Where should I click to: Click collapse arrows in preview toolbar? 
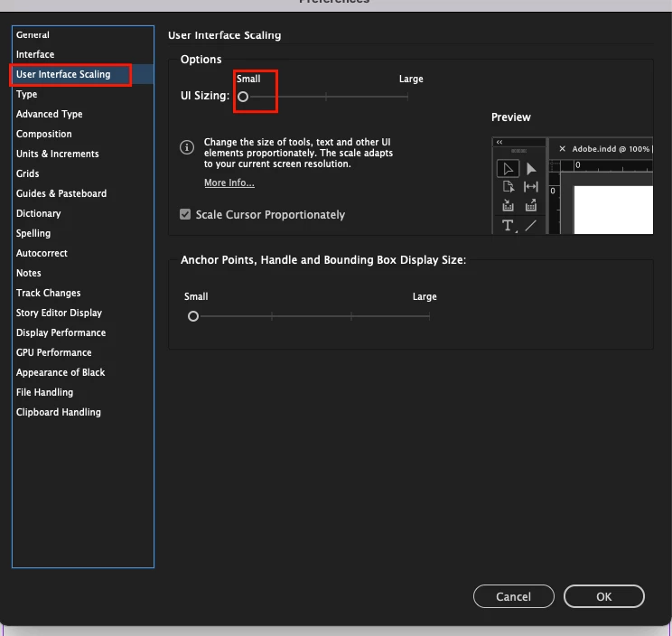click(x=499, y=142)
